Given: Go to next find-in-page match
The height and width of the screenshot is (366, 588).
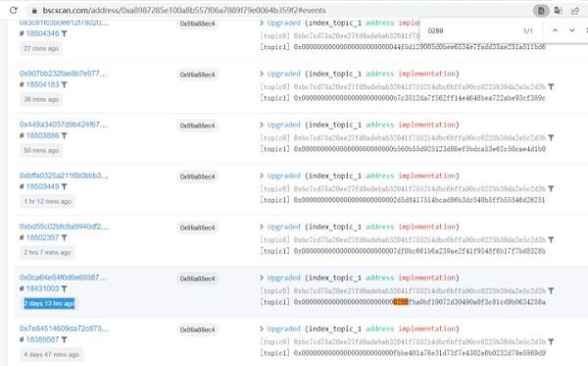Looking at the screenshot, I should tap(572, 30).
